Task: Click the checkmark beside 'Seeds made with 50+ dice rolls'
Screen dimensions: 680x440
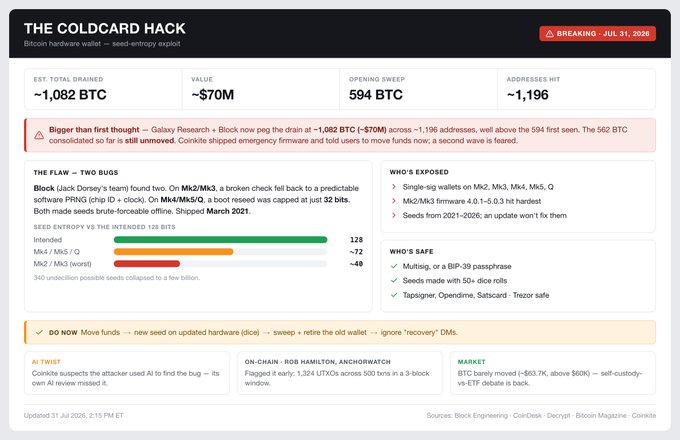Action: [394, 280]
